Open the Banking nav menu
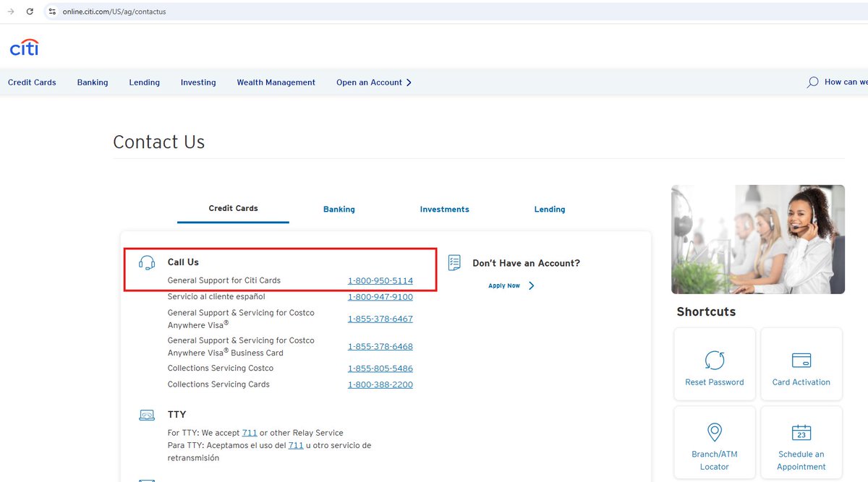 (93, 82)
